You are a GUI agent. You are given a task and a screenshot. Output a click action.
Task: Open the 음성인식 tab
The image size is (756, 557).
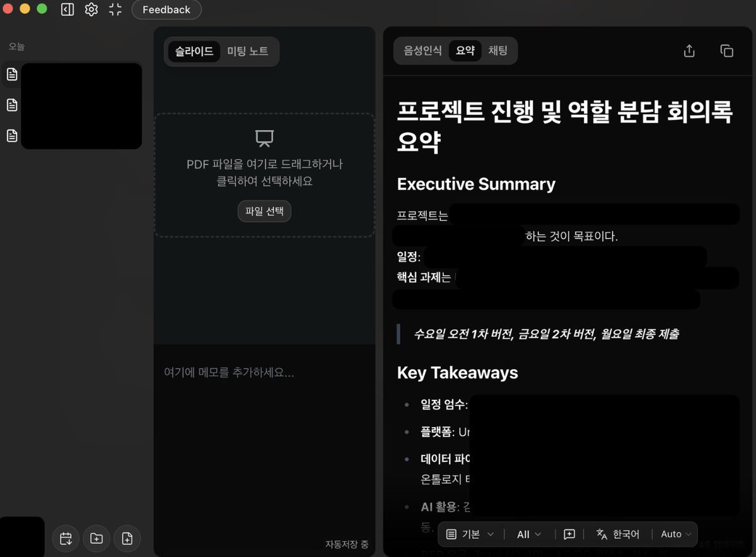pos(422,50)
